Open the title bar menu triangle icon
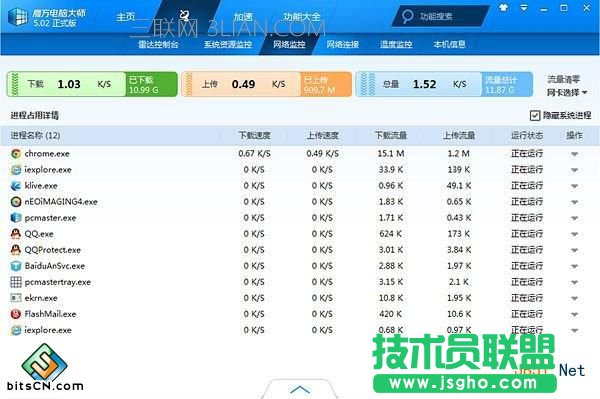Viewport: 600px width, 399px height. pos(524,8)
